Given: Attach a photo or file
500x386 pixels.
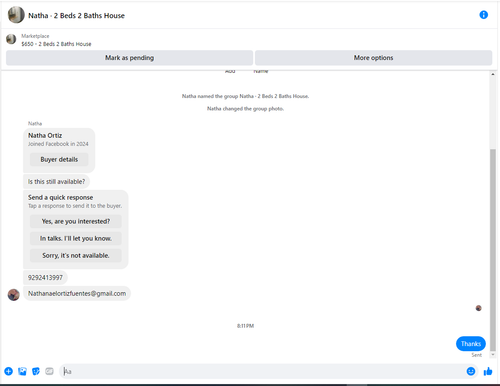Looking at the screenshot, I should 22,371.
